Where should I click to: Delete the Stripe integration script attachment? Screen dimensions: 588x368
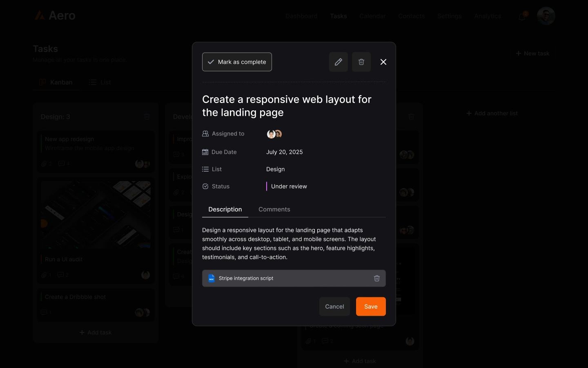pos(376,278)
